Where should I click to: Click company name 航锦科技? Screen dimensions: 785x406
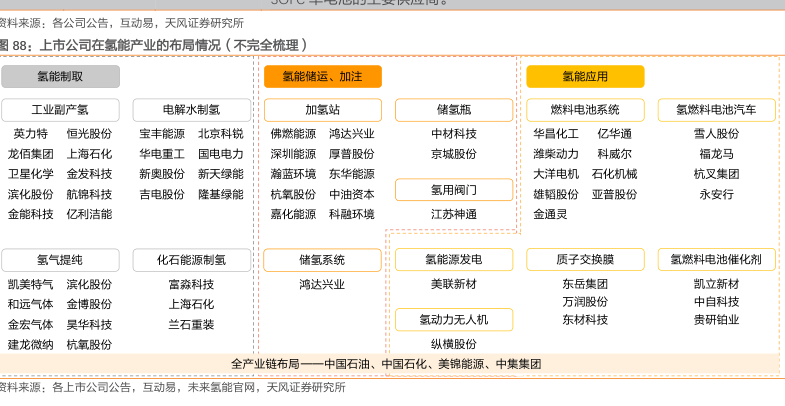[x=90, y=194]
